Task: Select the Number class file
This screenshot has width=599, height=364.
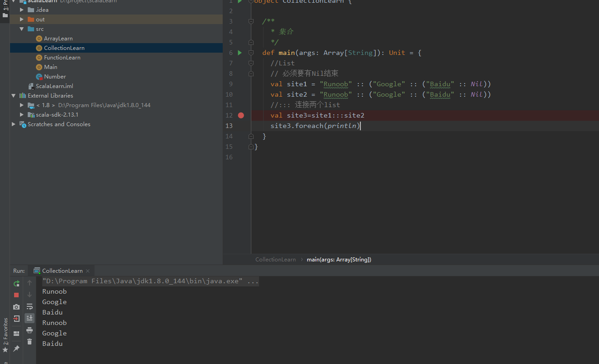Action: coord(55,76)
